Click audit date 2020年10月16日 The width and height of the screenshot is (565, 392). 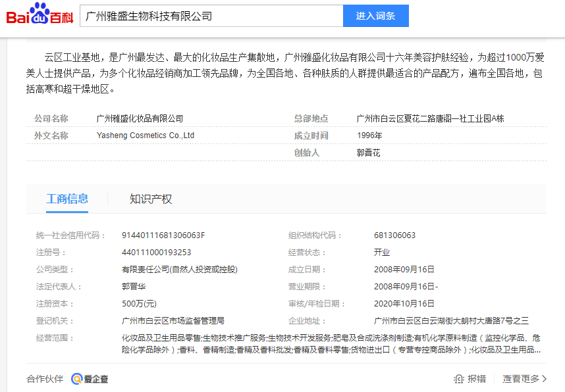[x=404, y=304]
